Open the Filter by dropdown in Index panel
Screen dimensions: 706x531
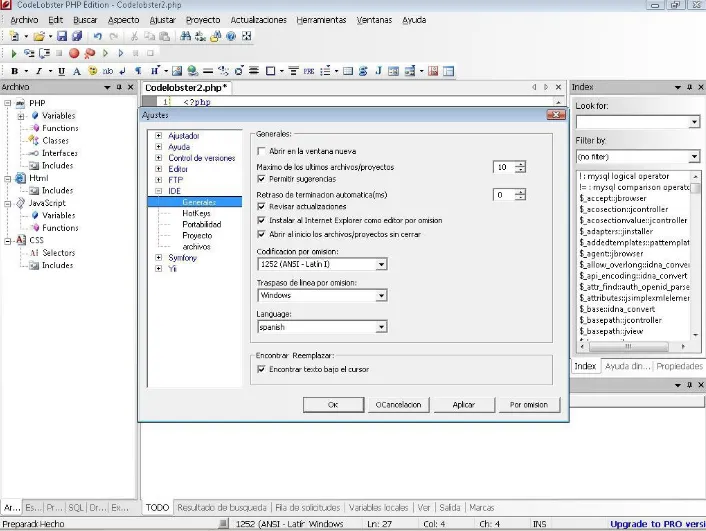click(694, 157)
